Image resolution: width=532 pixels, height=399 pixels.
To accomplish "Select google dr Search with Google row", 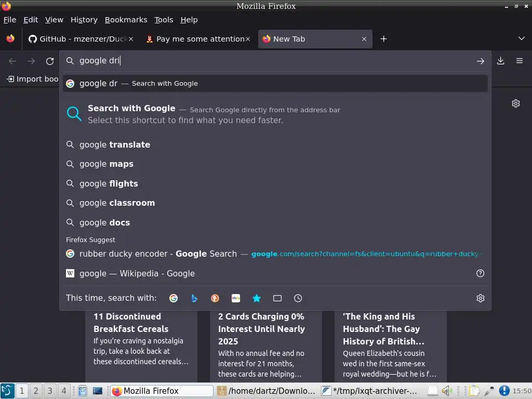I will pyautogui.click(x=275, y=84).
